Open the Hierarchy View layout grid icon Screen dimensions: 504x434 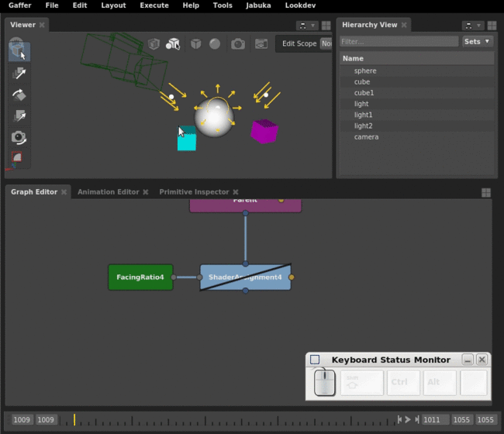[492, 26]
